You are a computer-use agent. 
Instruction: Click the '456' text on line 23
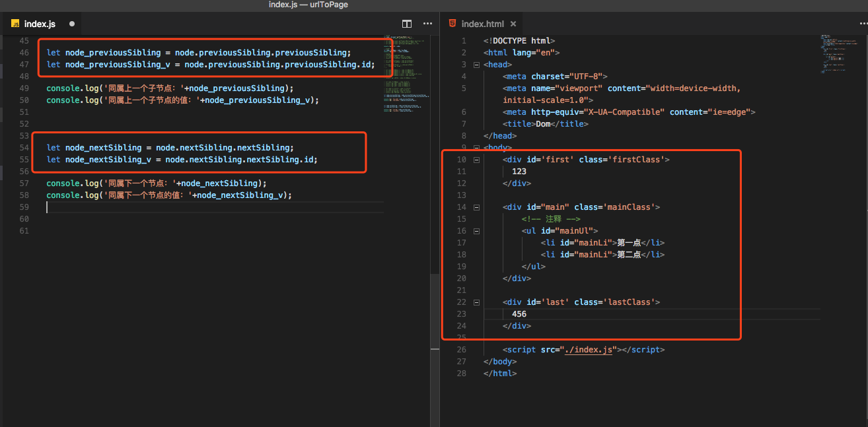coord(519,314)
